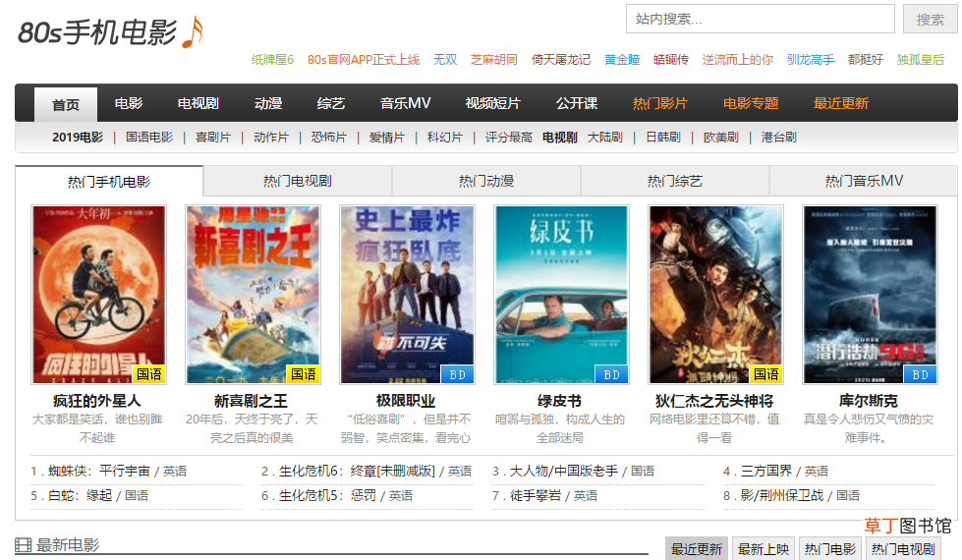Select the 恐怖片 sub-nav link
The height and width of the screenshot is (560, 962).
329,138
